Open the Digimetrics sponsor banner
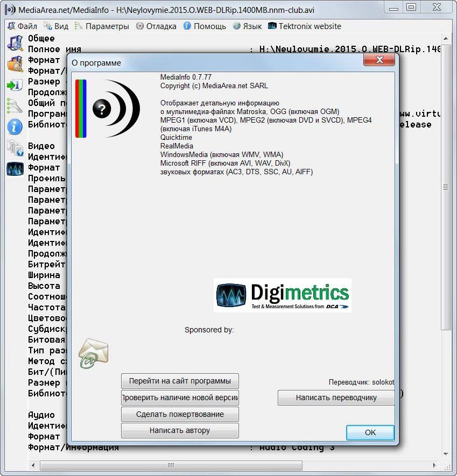Viewport: 457px width, 476px height. pos(282,295)
